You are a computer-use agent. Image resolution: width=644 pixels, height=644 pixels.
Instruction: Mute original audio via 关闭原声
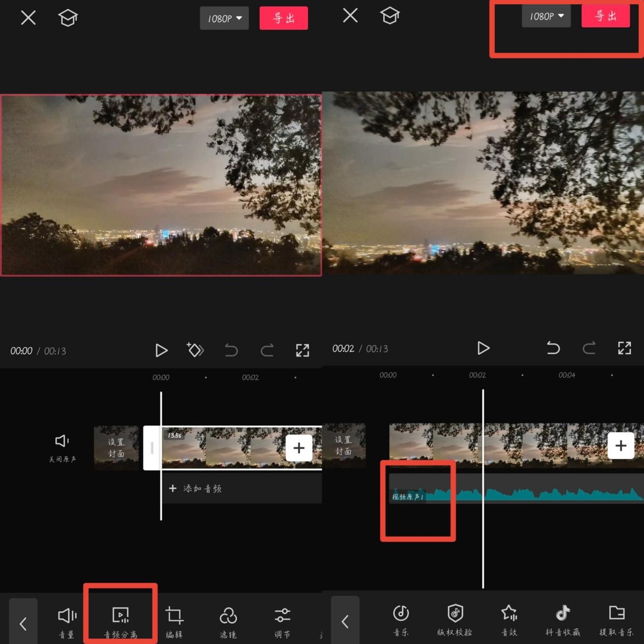pos(62,447)
